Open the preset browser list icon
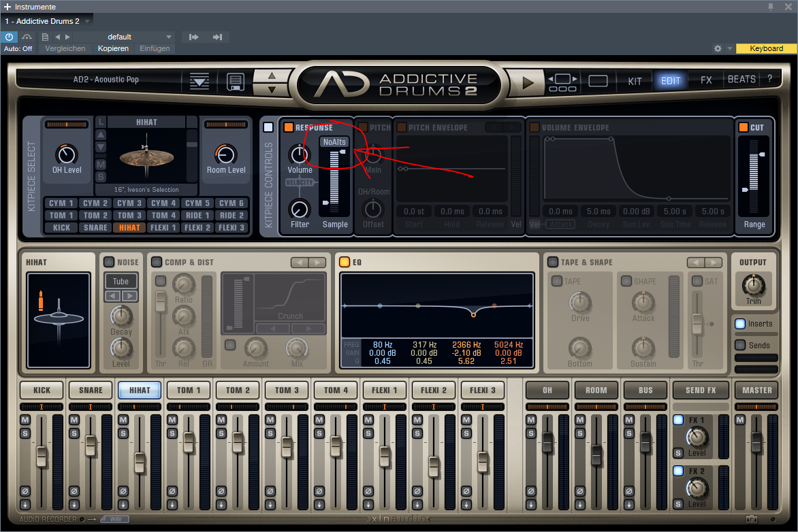 click(x=199, y=82)
